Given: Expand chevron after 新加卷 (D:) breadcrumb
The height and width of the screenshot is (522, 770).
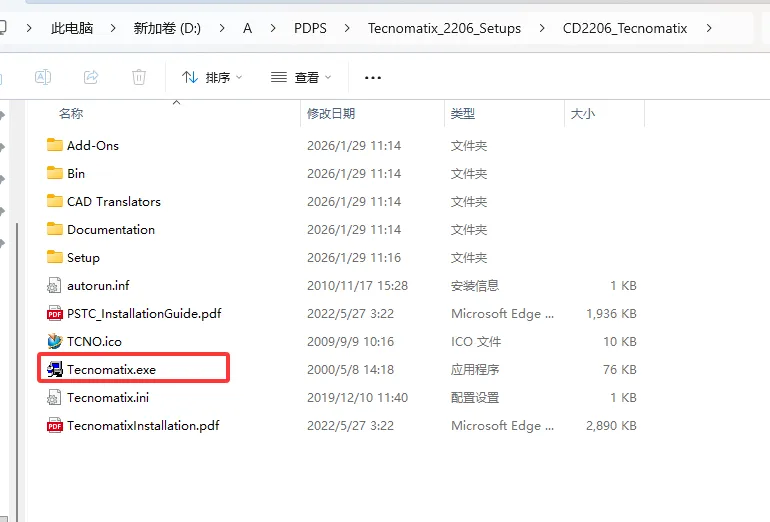Looking at the screenshot, I should [x=222, y=28].
